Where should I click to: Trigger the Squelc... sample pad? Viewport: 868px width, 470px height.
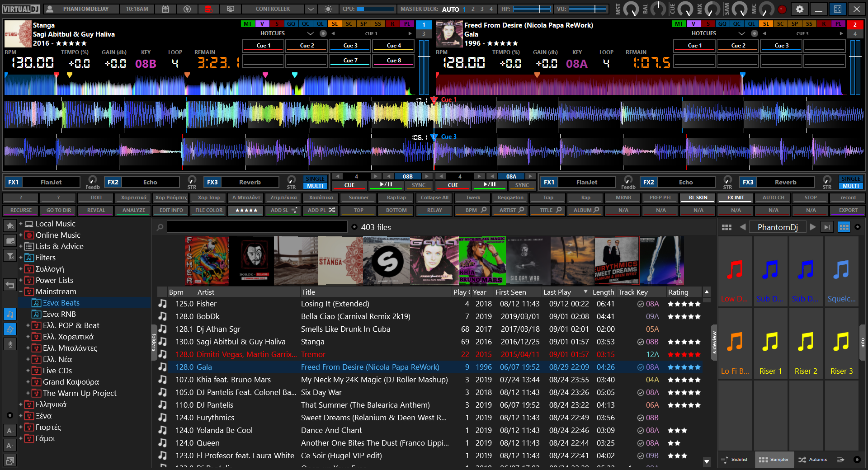pos(841,271)
